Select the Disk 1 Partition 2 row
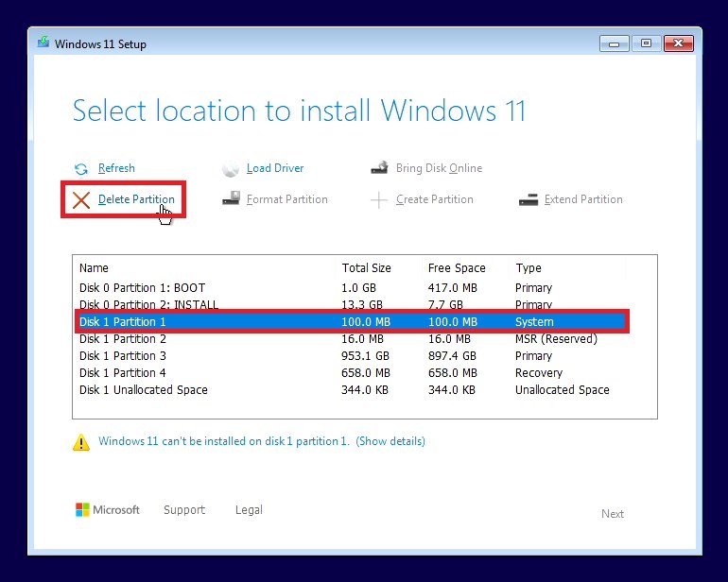Screen dimensions: 728x582 [352, 339]
